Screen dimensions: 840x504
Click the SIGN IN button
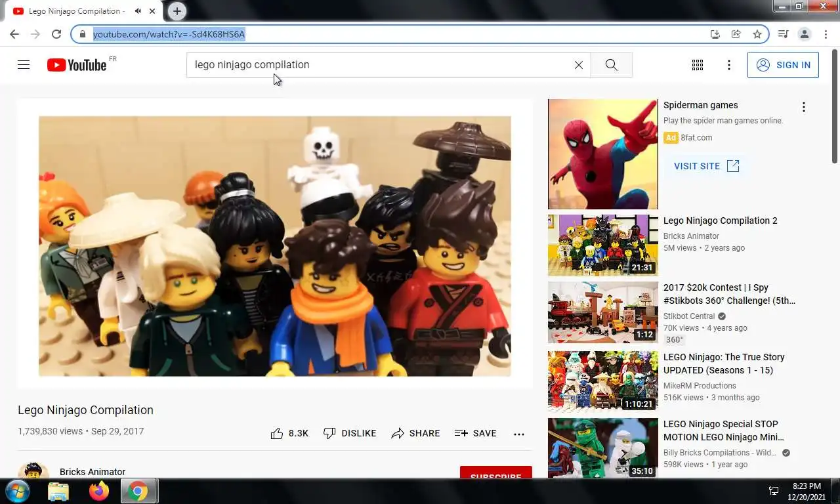(x=783, y=65)
